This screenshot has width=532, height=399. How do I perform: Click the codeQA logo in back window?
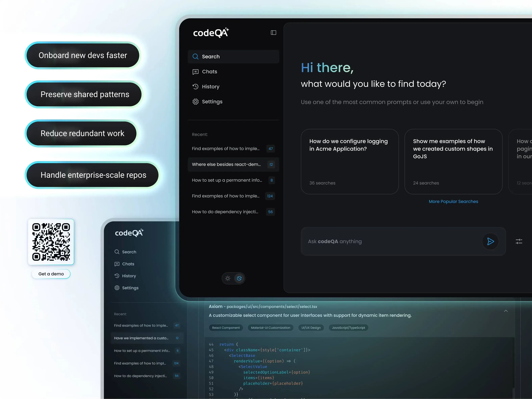point(129,233)
